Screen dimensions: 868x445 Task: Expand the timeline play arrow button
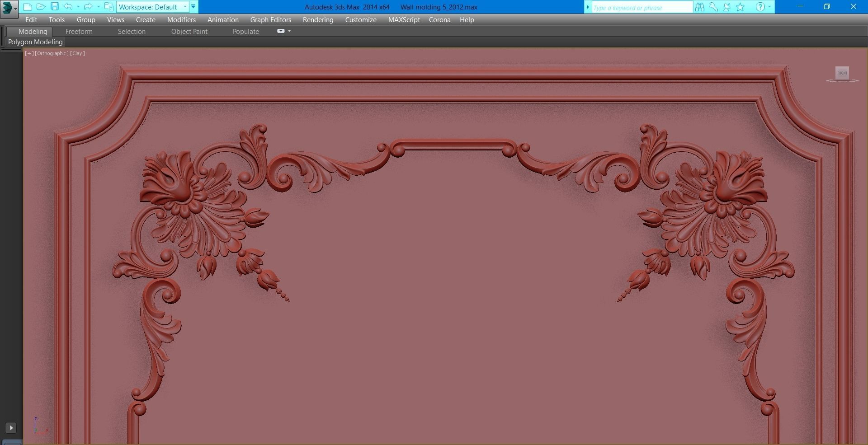pyautogui.click(x=11, y=427)
